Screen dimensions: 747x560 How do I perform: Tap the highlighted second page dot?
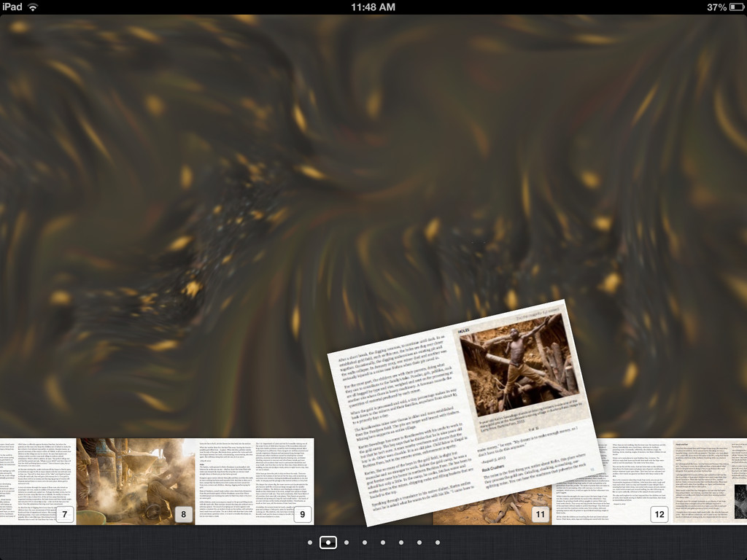click(x=328, y=542)
